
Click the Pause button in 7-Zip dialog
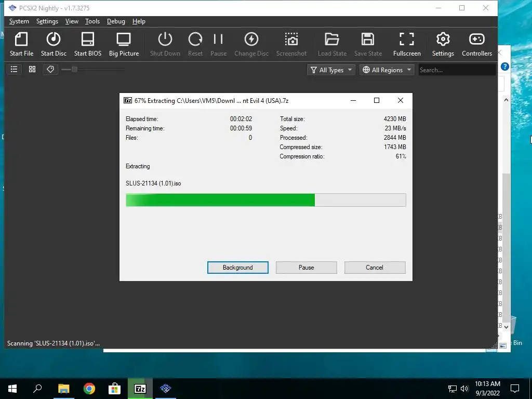point(307,268)
